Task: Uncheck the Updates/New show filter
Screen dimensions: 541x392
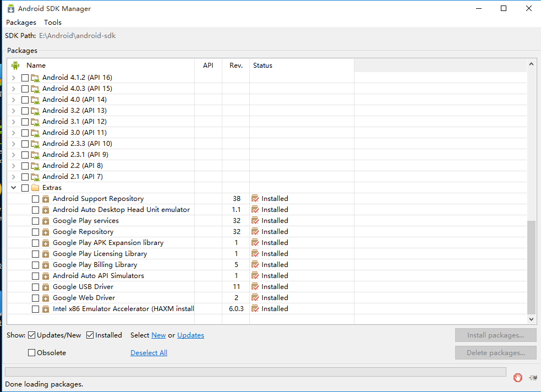Action: click(x=32, y=335)
